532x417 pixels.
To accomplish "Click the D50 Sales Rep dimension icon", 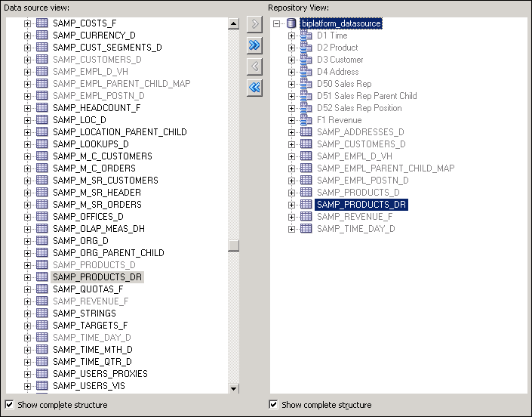I will tap(306, 84).
